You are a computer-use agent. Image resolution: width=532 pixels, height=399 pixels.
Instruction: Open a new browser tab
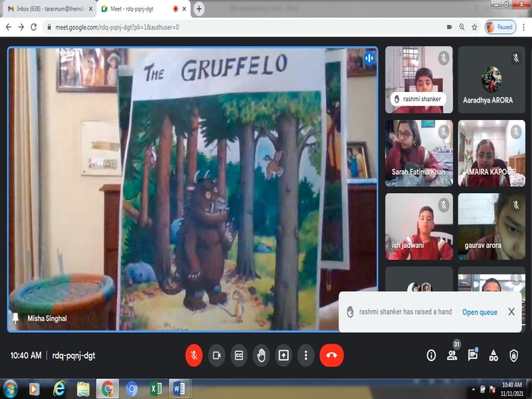point(199,9)
